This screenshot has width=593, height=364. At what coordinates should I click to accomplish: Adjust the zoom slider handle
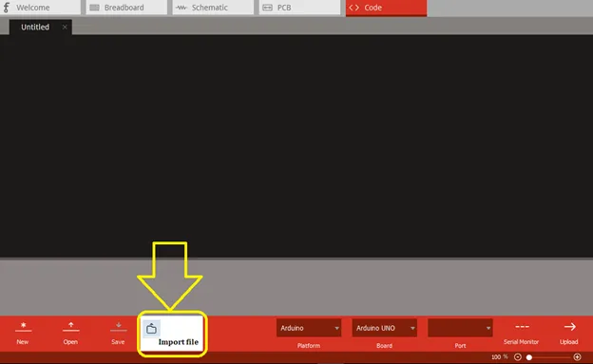[x=529, y=357]
